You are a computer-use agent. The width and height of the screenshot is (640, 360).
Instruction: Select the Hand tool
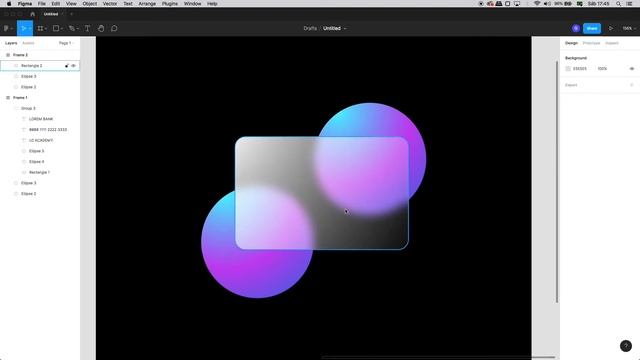tap(101, 29)
